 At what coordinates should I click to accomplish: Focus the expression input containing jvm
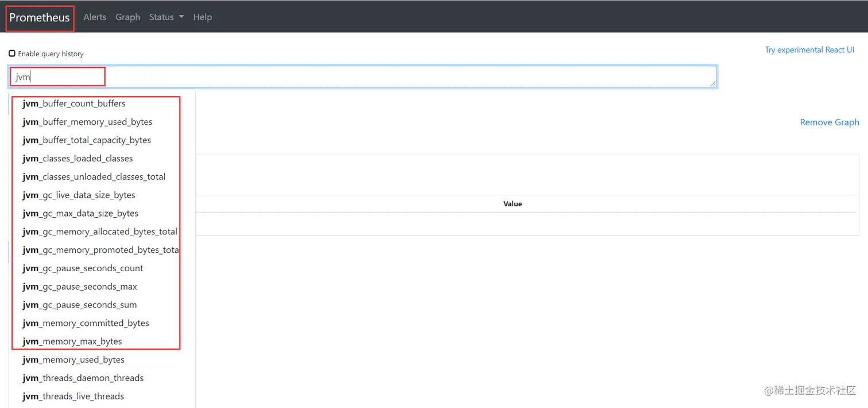coord(363,76)
